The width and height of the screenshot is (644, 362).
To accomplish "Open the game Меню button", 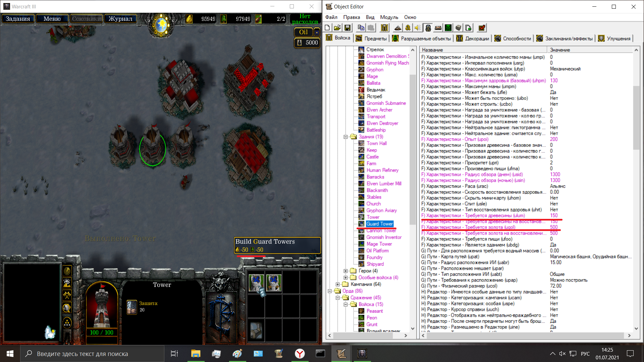I will 52,19.
